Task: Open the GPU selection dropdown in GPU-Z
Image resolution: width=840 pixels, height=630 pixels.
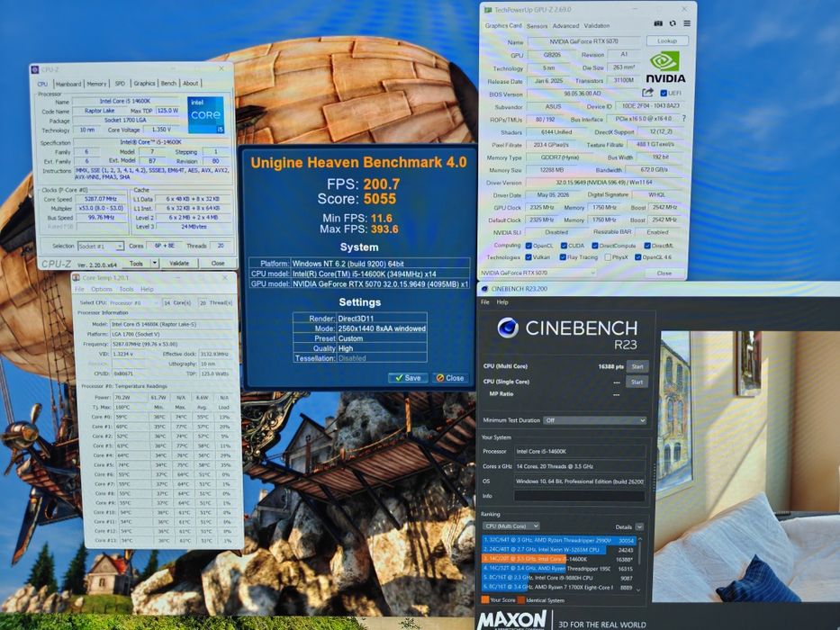Action: 537,273
